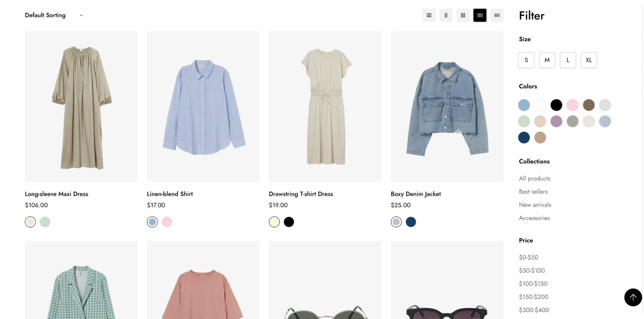
Task: Open Accessories collection
Action: (x=534, y=218)
